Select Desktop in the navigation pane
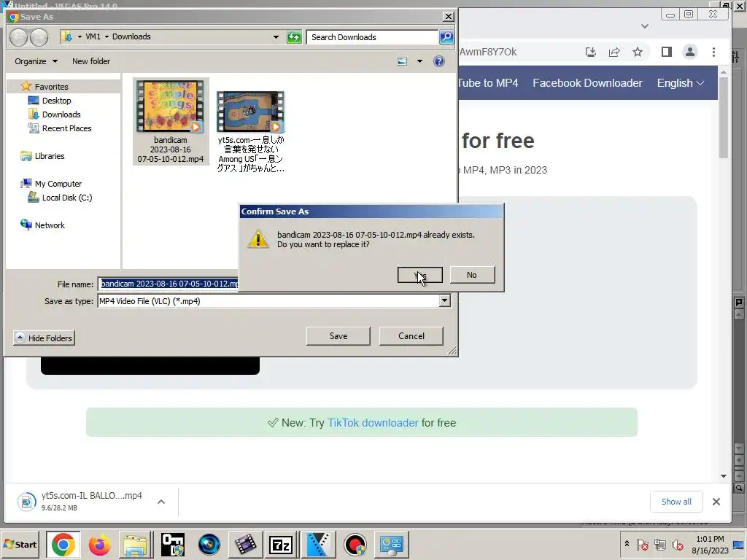This screenshot has width=747, height=560. pyautogui.click(x=56, y=101)
